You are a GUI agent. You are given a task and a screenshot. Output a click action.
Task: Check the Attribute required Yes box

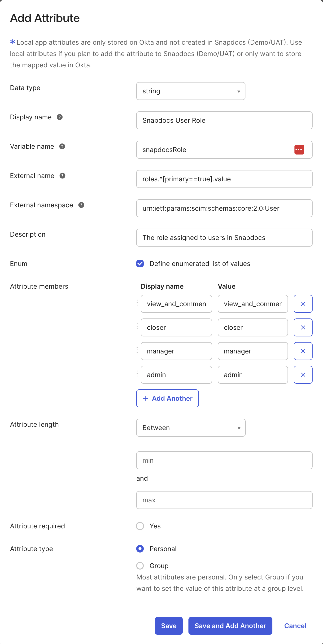coord(140,526)
